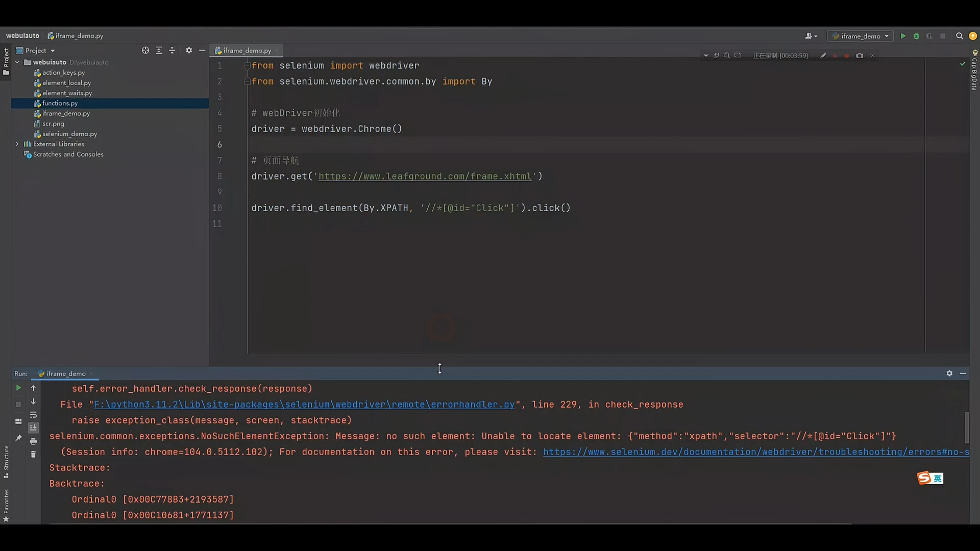Clear console output with trash icon
The width and height of the screenshot is (980, 551).
[x=33, y=455]
